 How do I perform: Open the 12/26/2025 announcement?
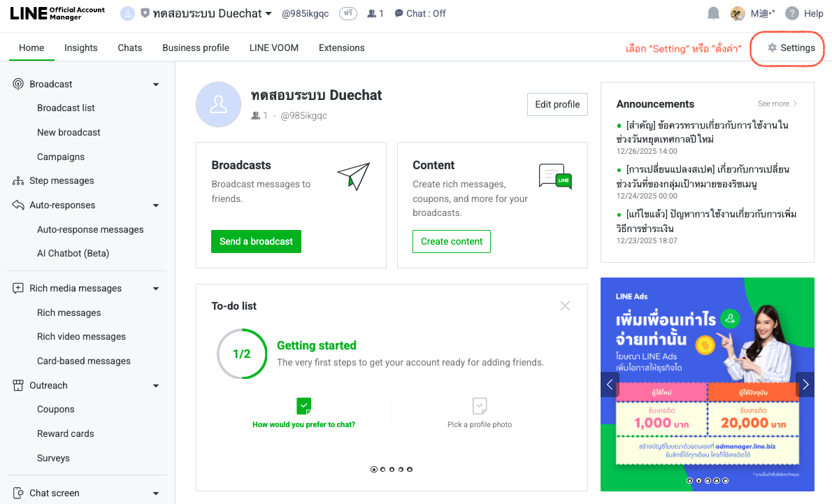702,132
